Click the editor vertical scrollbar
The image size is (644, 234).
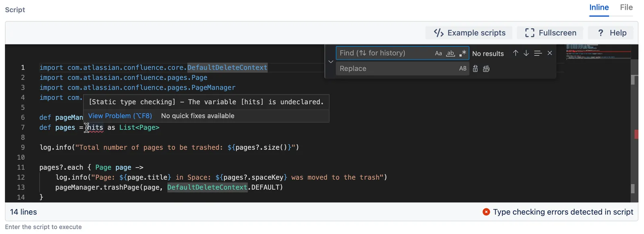(634, 123)
